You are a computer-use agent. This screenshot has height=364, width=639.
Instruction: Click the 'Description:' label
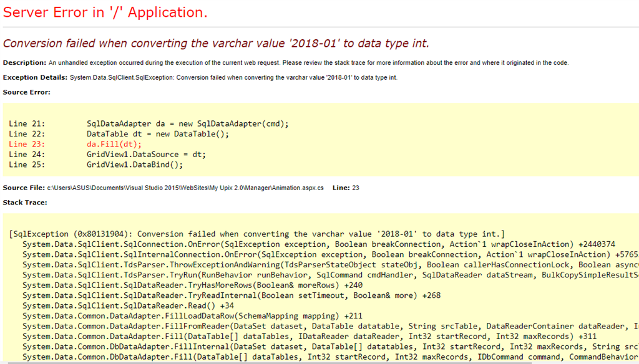(24, 63)
